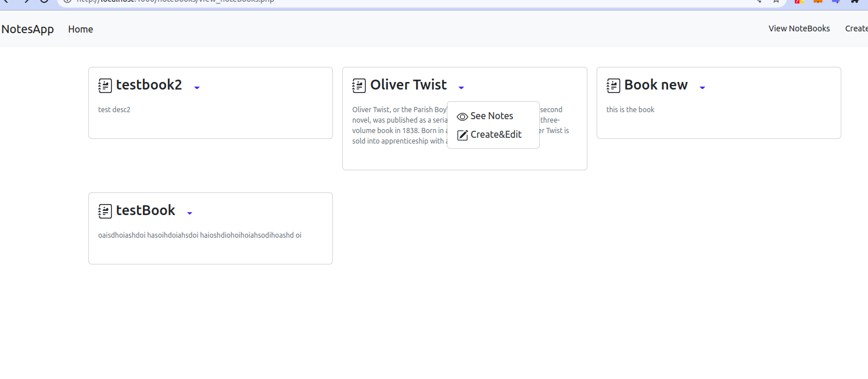Viewport: 868px width, 379px height.
Task: Click the notebook icon beside testBook
Action: [x=105, y=211]
